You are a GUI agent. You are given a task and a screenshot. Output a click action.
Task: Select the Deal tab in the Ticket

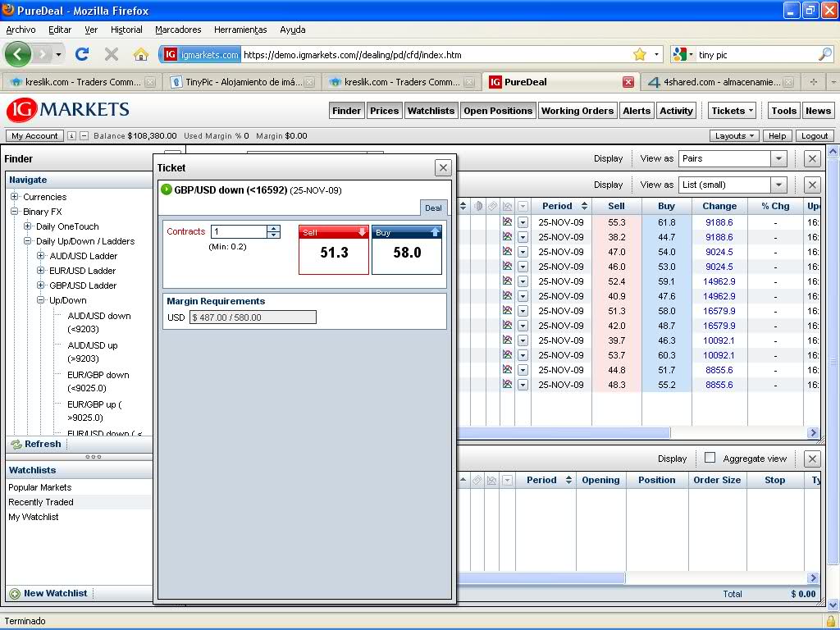(433, 208)
